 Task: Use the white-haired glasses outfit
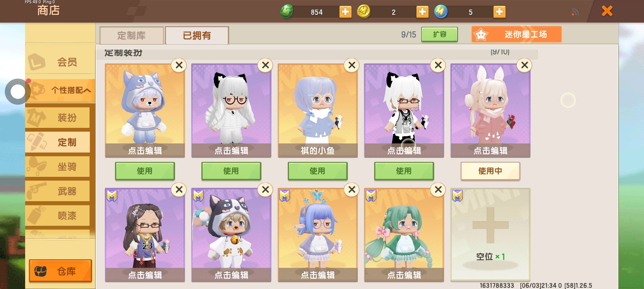click(231, 171)
